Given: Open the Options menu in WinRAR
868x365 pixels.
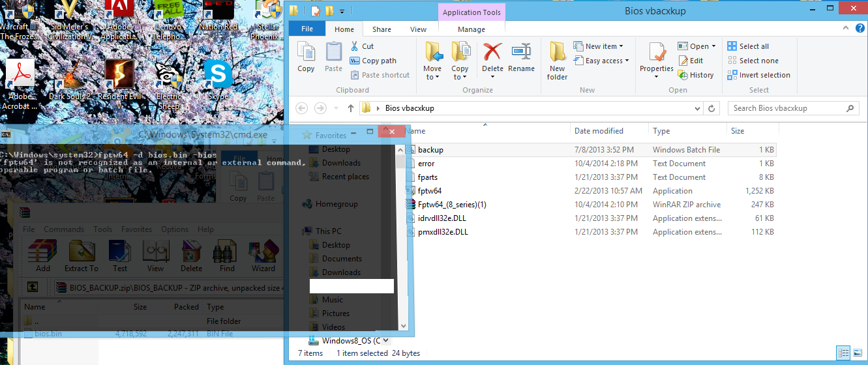Looking at the screenshot, I should click(x=175, y=229).
